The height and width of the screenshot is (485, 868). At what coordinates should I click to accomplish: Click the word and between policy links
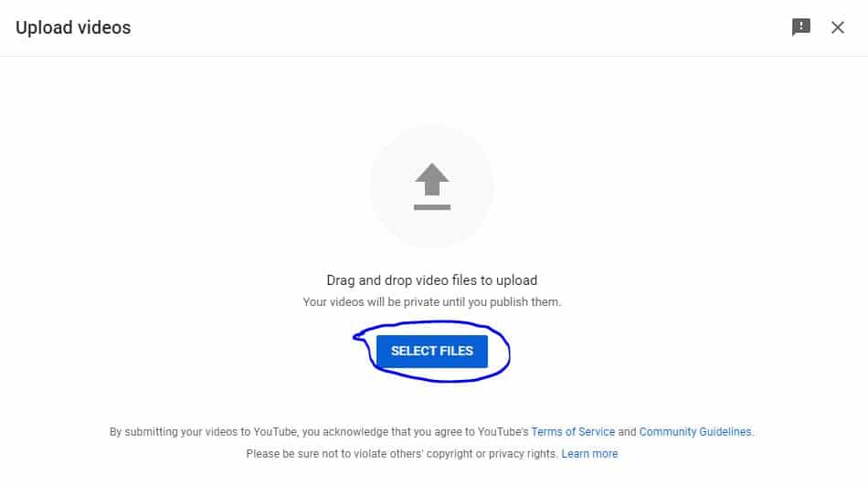(627, 432)
